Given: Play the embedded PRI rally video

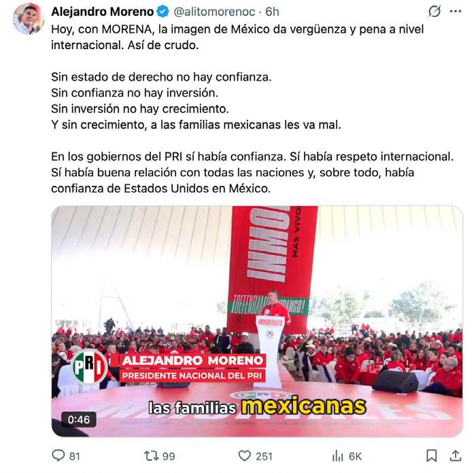Looking at the screenshot, I should click(x=257, y=321).
